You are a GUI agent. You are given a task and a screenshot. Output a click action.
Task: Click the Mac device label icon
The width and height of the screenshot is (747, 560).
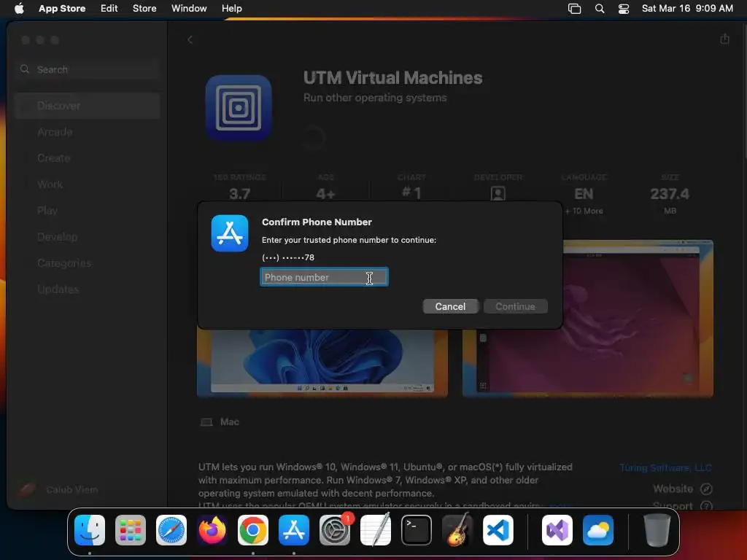pyautogui.click(x=206, y=422)
